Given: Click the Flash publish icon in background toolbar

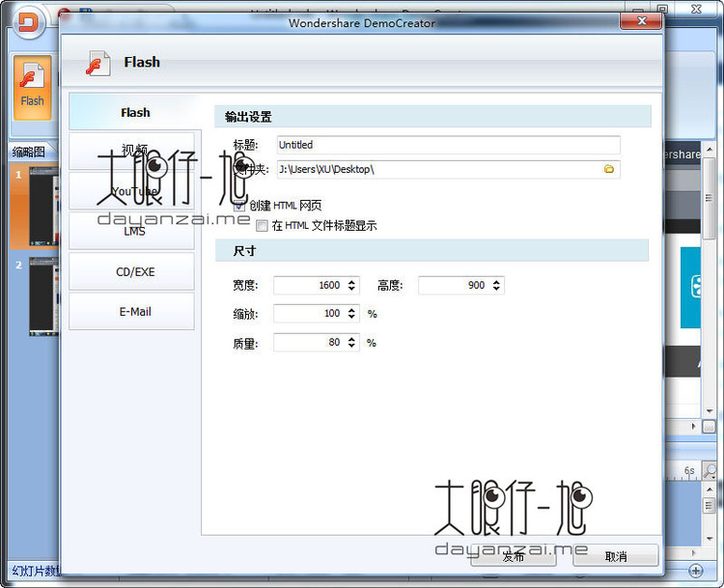Looking at the screenshot, I should click(32, 87).
